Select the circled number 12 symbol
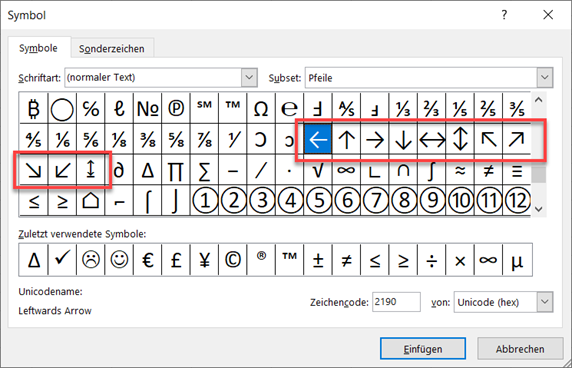This screenshot has height=368, width=572. point(517,200)
